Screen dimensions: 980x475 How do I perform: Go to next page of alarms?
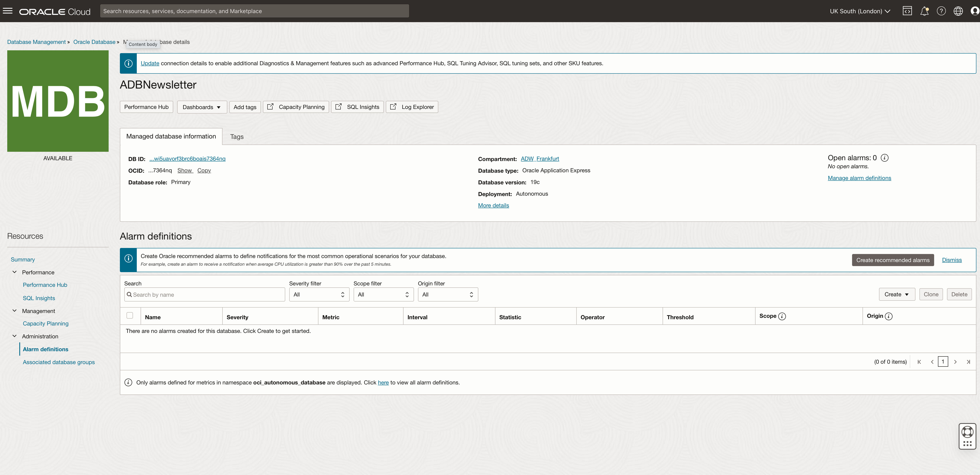(x=955, y=362)
